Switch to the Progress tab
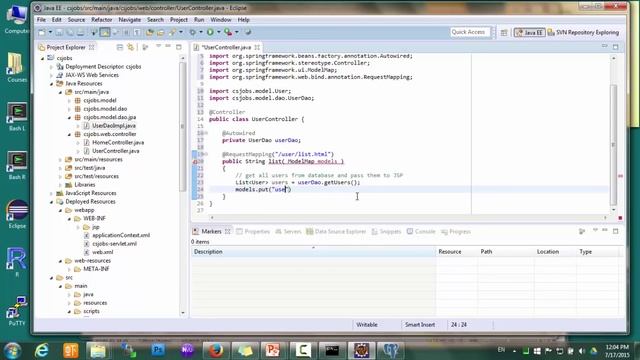Image resolution: width=640 pixels, height=360 pixels. tap(456, 231)
